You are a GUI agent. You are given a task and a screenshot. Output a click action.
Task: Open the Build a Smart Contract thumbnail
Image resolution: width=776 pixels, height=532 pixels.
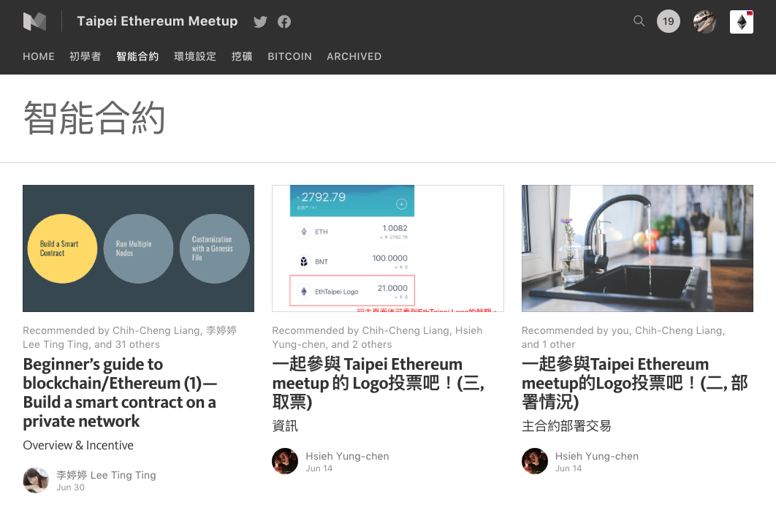(139, 248)
